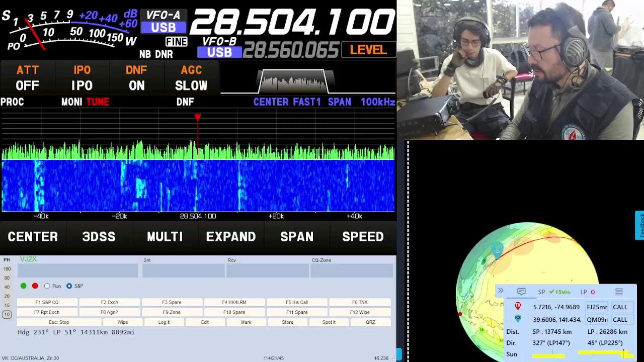The width and height of the screenshot is (644, 362).
Task: Click F12 Wipe macro button
Action: 360,312
